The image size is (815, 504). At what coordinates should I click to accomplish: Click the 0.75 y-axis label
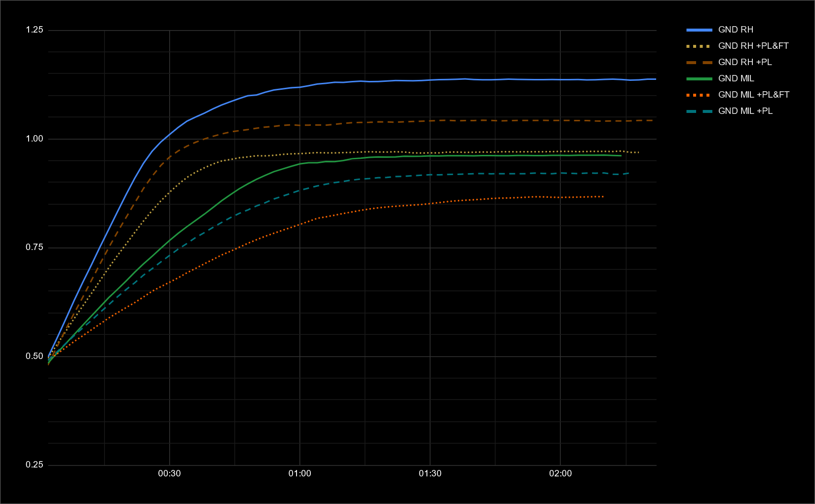(35, 248)
